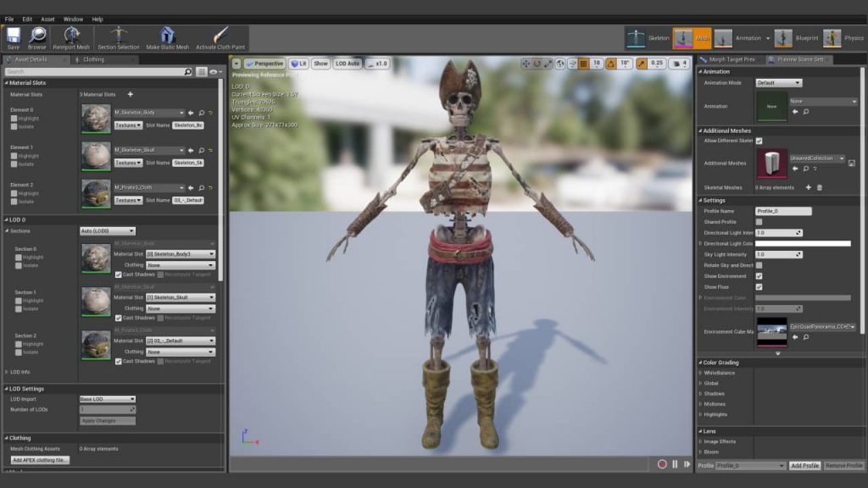868x488 pixels.
Task: Click the camera speed button in the viewport
Action: pos(679,64)
